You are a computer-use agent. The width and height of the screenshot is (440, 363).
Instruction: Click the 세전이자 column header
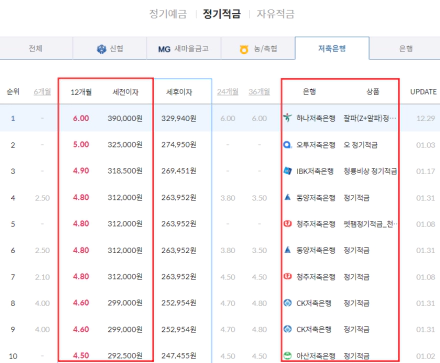pyautogui.click(x=125, y=92)
